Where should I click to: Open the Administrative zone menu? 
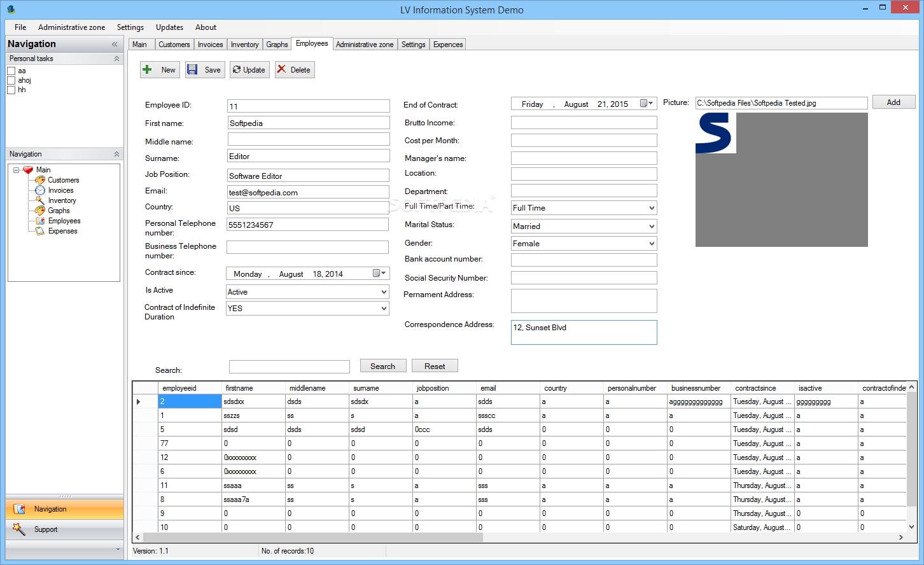click(71, 27)
